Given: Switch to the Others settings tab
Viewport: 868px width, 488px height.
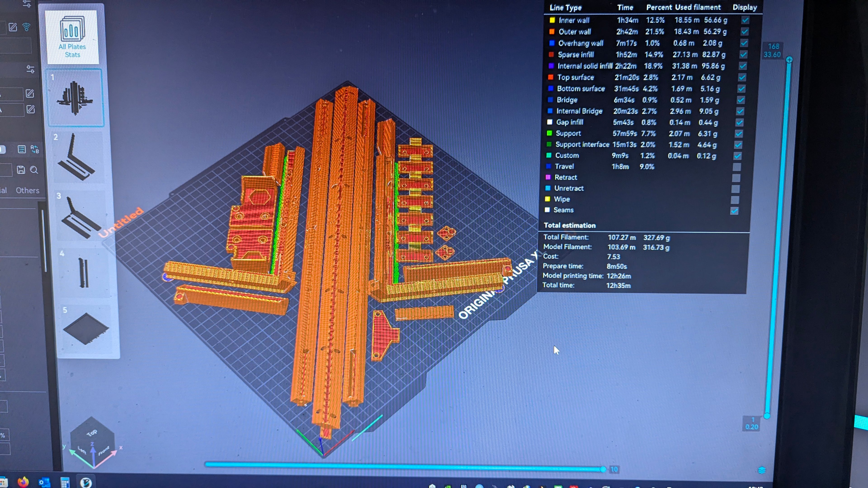Looking at the screenshot, I should pos(28,190).
